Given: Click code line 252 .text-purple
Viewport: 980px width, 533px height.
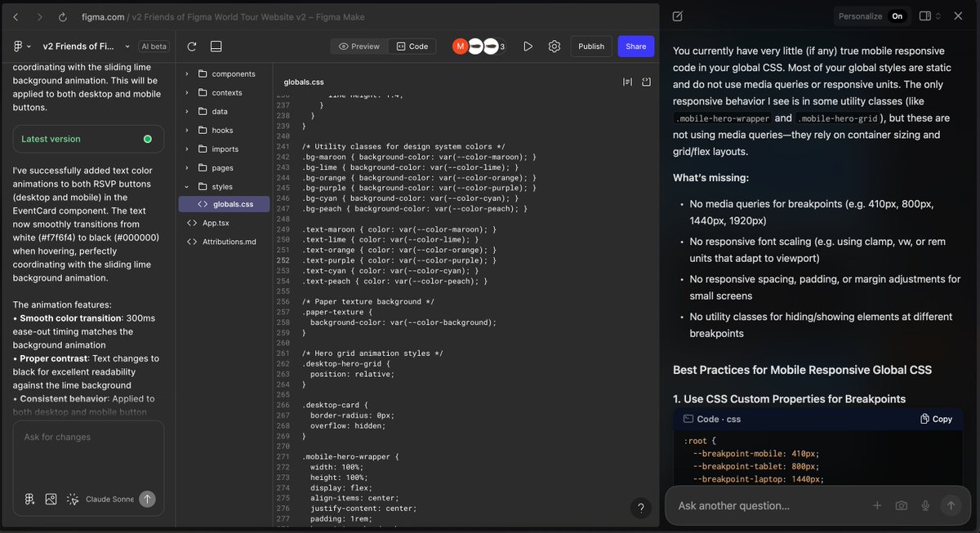Looking at the screenshot, I should pyautogui.click(x=399, y=260).
